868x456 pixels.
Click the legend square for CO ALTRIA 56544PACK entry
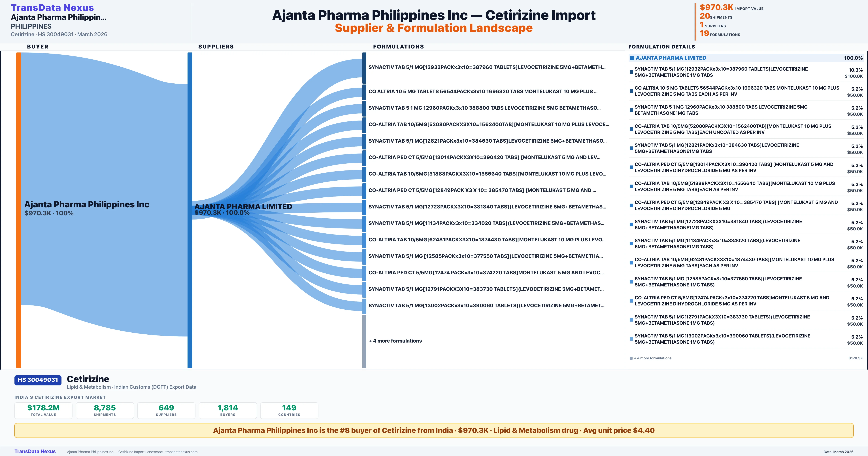631,91
